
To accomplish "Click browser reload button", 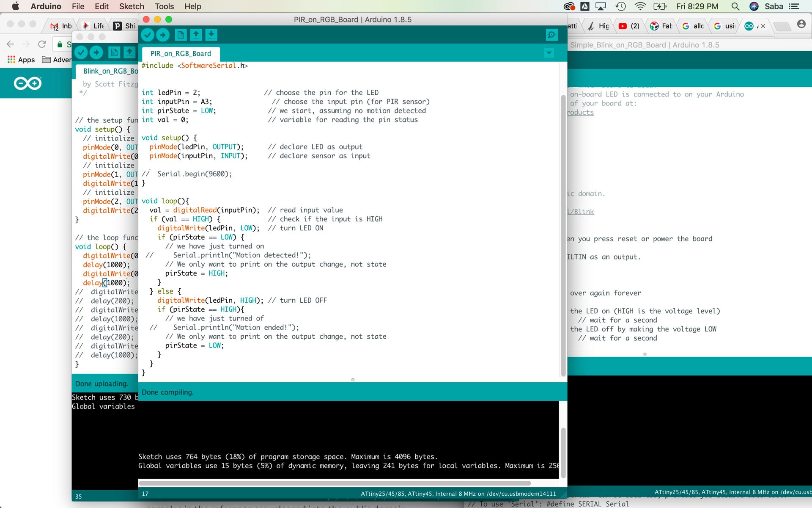I will [x=42, y=44].
